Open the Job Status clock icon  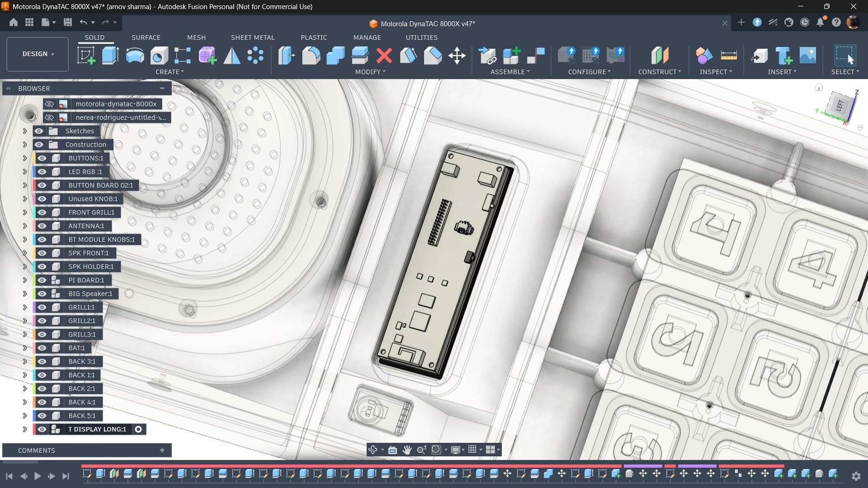[x=805, y=22]
